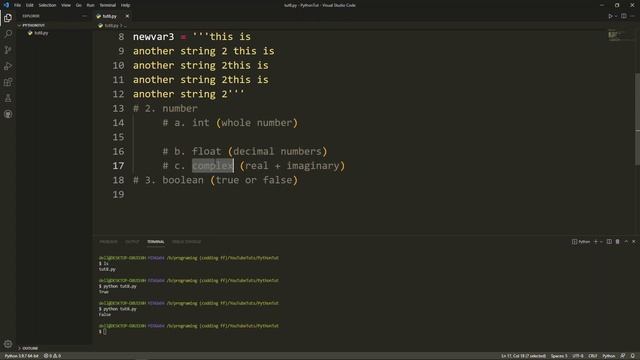Screen dimensions: 640x360
Task: Click '# b. float (decimal numbers)' comment
Action: point(245,151)
